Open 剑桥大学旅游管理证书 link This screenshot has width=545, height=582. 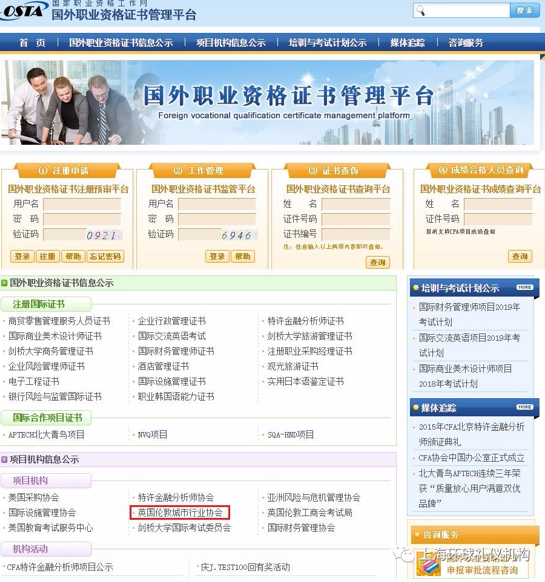[310, 336]
